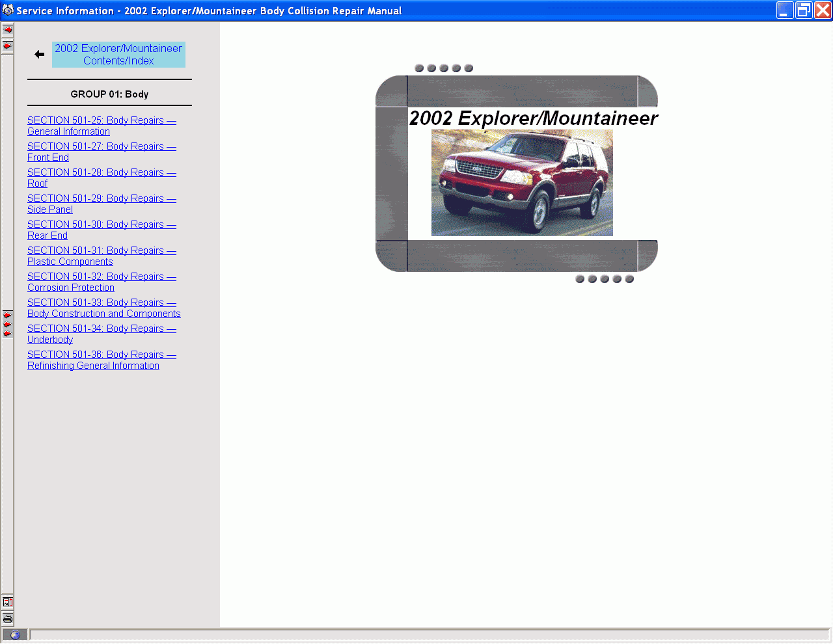
Task: Open Section 501-30 Rear End
Action: pos(102,230)
